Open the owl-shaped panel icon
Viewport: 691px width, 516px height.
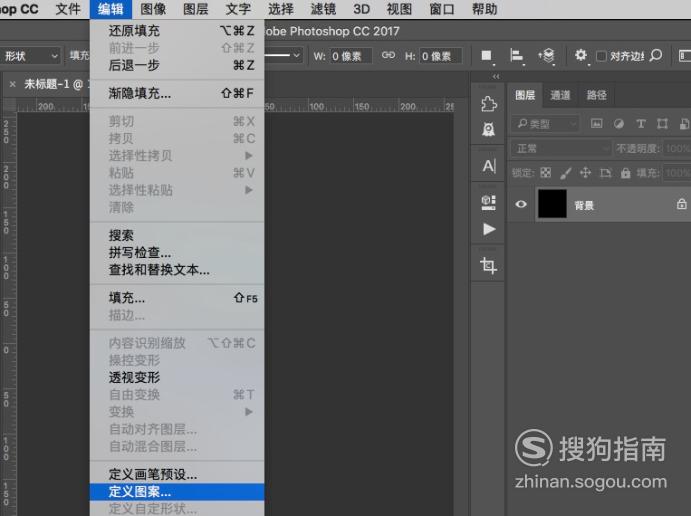click(x=488, y=130)
